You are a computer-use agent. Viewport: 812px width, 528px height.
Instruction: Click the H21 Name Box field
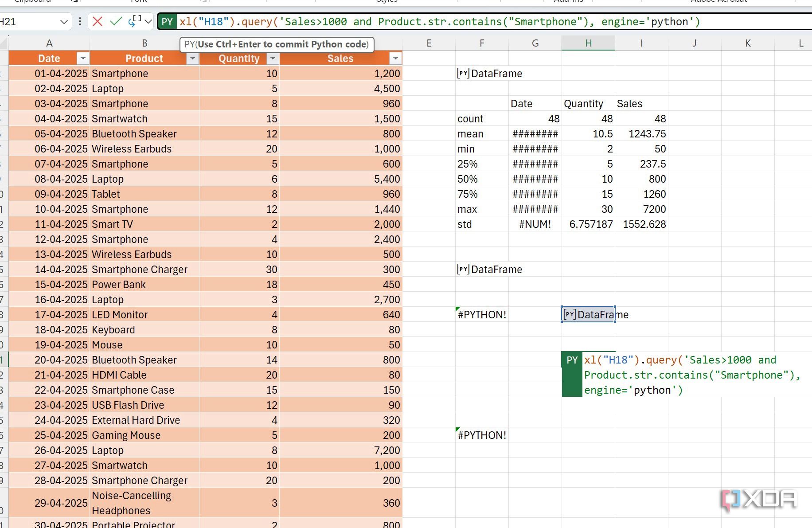[x=29, y=22]
